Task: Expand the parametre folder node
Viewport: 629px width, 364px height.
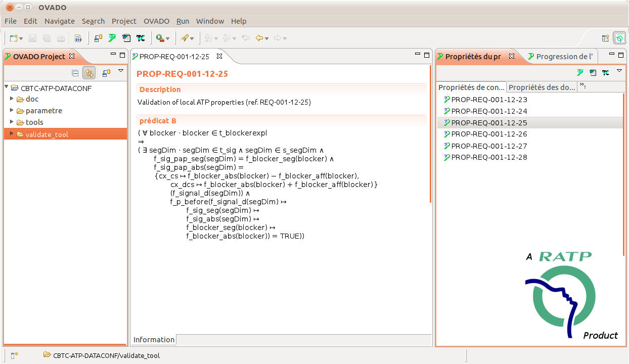Action: 12,111
